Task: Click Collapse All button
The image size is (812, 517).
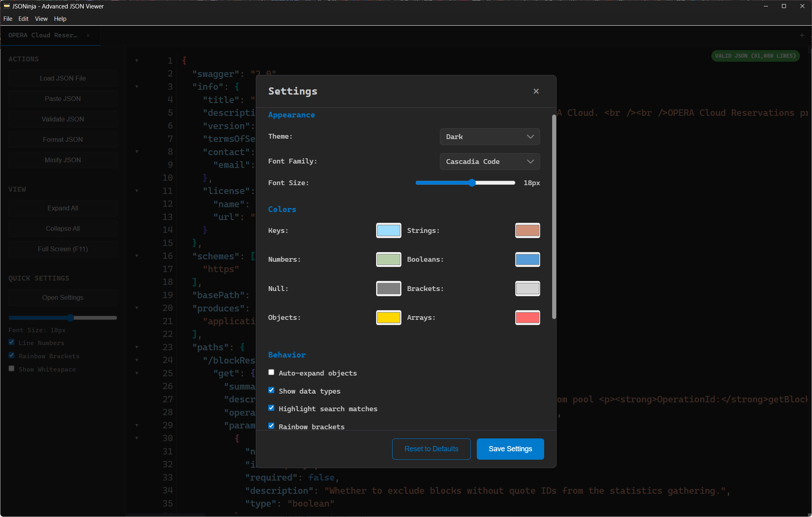Action: (x=63, y=228)
